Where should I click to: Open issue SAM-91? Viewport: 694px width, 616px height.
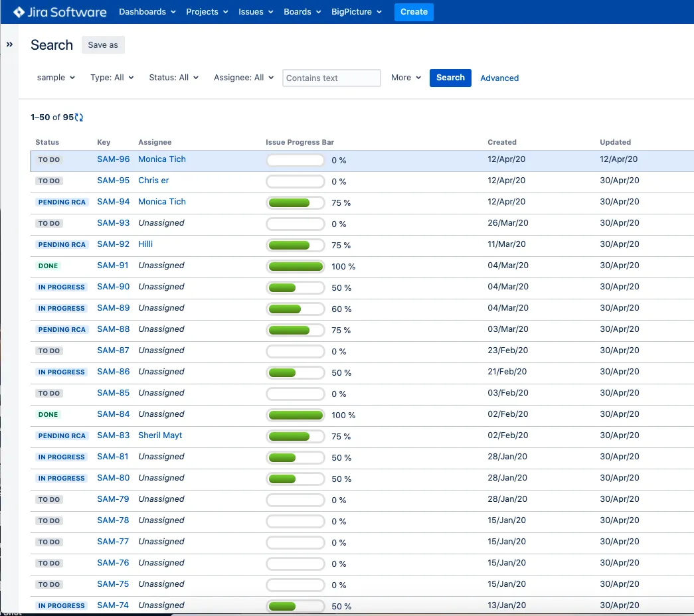tap(113, 266)
